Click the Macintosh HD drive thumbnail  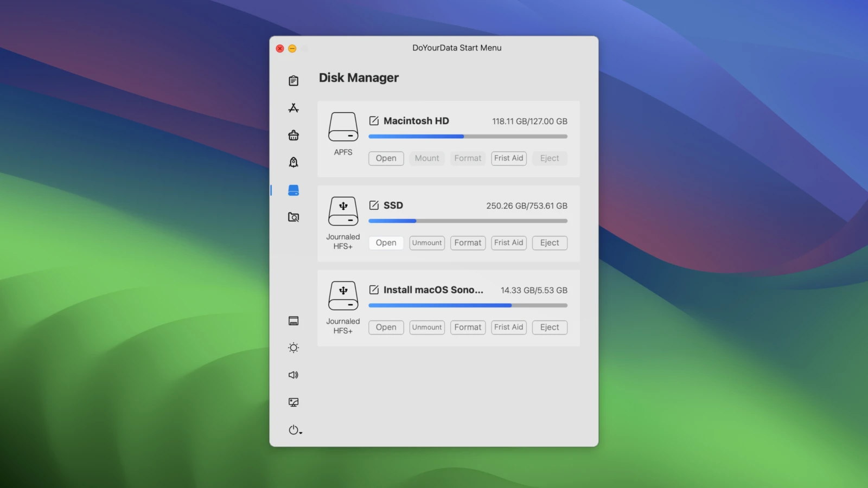343,127
